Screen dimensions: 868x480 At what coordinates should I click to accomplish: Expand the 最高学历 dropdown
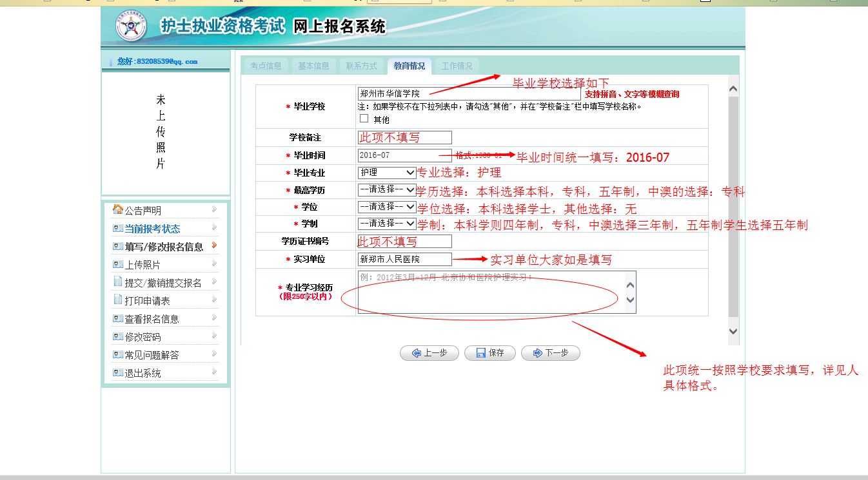point(387,190)
